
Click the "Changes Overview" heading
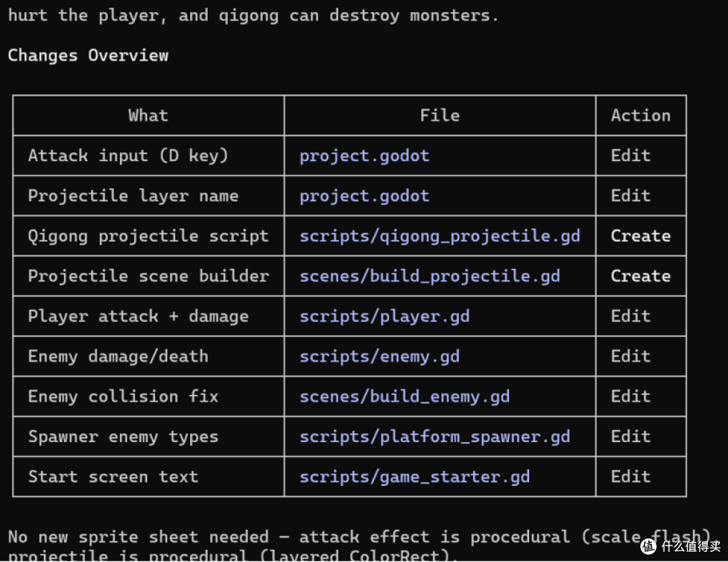(88, 56)
